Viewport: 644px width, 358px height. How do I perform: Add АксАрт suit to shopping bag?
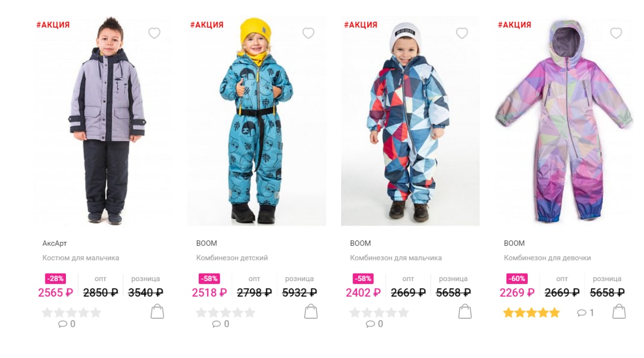tap(157, 311)
